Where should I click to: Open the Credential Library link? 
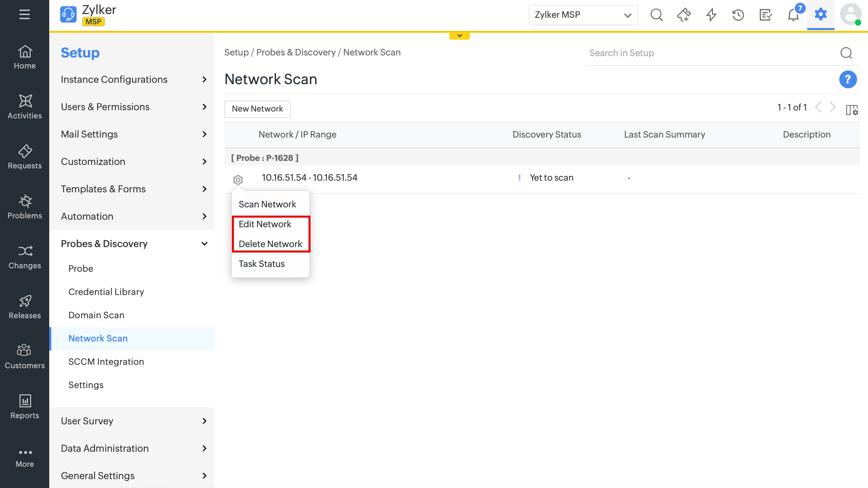[106, 292]
